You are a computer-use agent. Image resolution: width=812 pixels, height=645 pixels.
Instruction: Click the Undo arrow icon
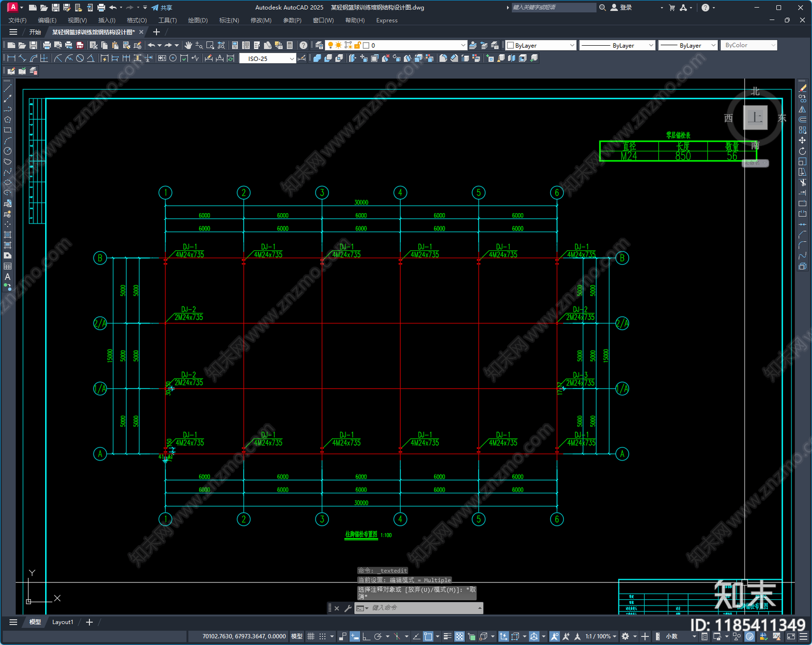pos(151,45)
